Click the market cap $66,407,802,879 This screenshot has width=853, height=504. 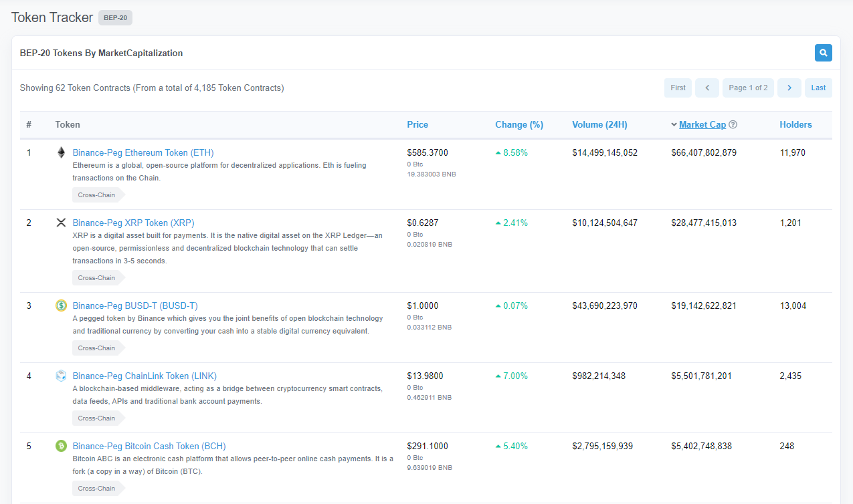[704, 152]
